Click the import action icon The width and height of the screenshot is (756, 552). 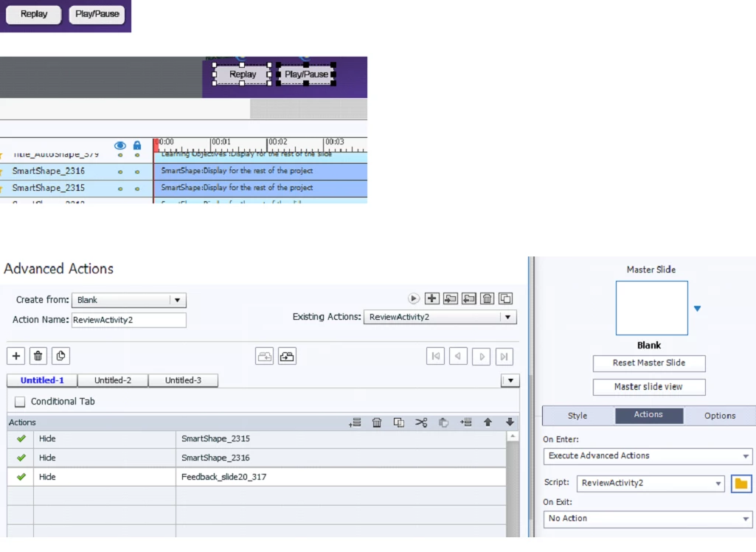[451, 298]
